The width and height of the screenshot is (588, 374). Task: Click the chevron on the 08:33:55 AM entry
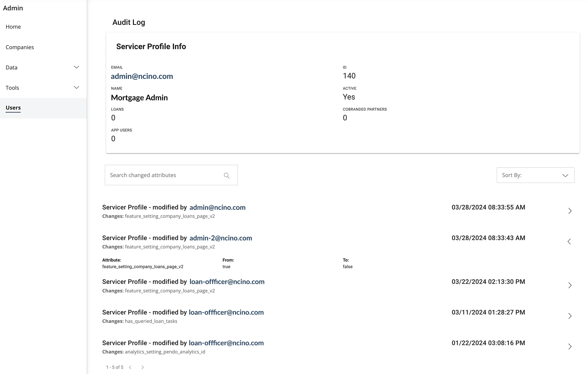(569, 211)
